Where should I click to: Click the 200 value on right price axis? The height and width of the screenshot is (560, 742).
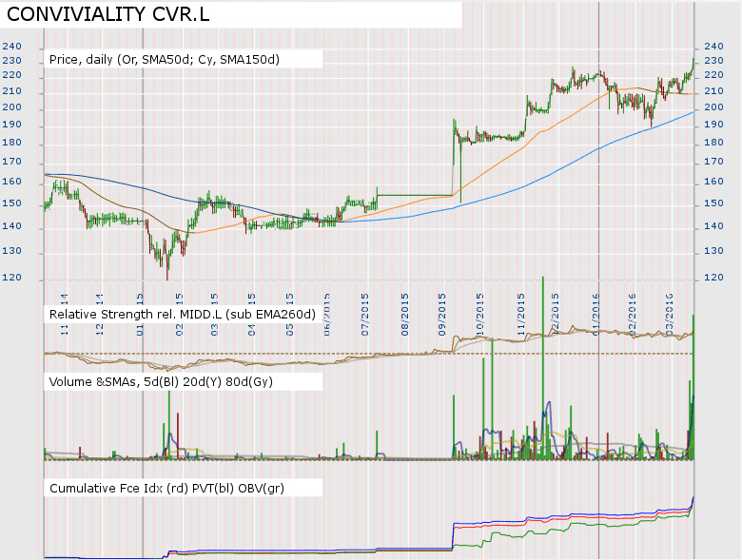tap(713, 106)
